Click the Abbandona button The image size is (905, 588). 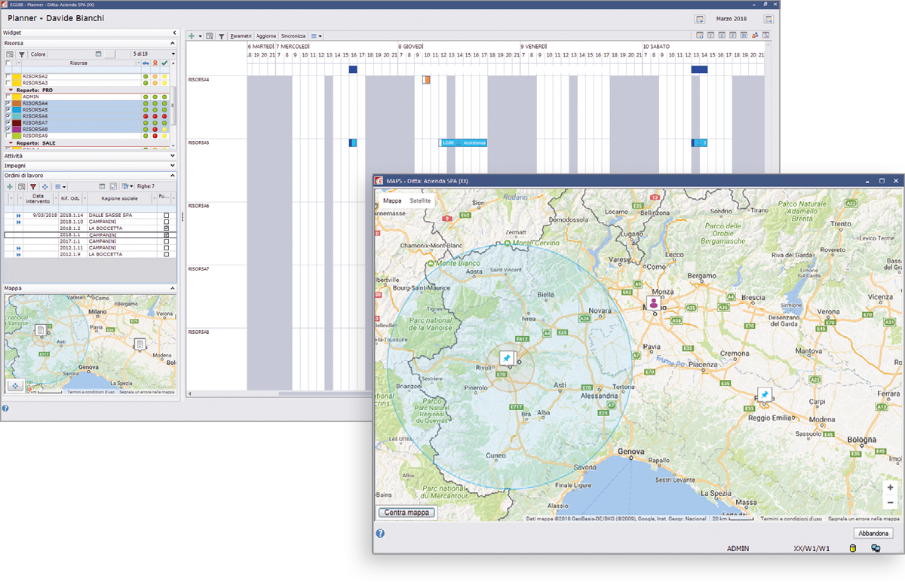(x=874, y=533)
